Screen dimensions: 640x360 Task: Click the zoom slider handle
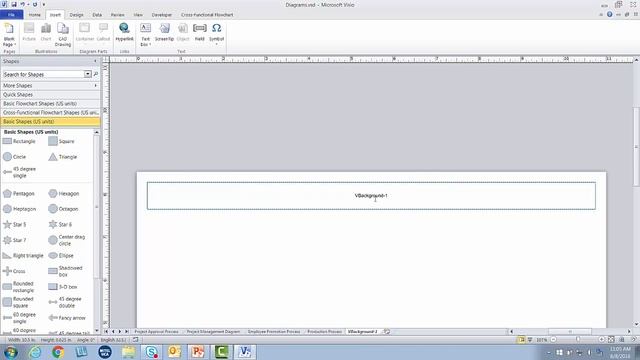click(578, 340)
